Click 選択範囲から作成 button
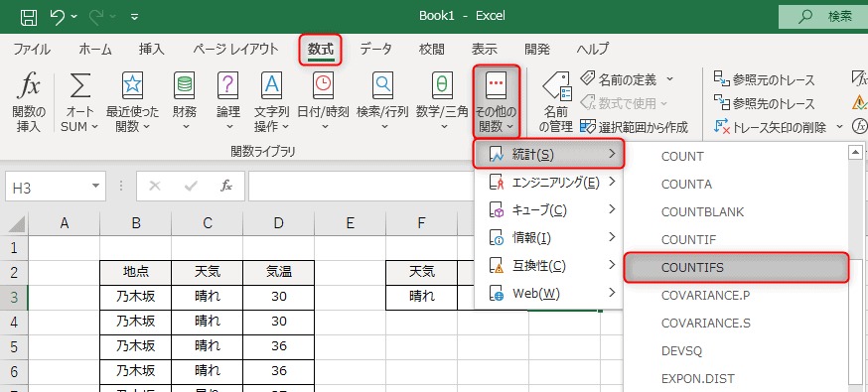The image size is (868, 392). 635,128
